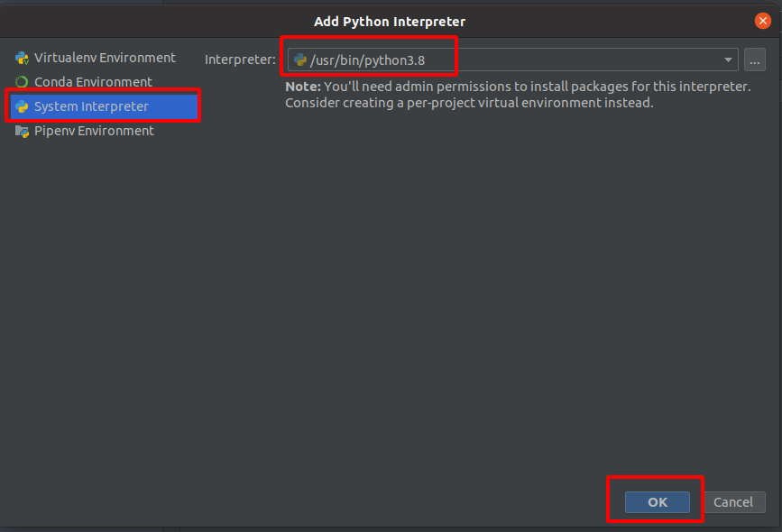Image resolution: width=782 pixels, height=532 pixels.
Task: Click the admin permissions warning text
Action: [x=537, y=87]
